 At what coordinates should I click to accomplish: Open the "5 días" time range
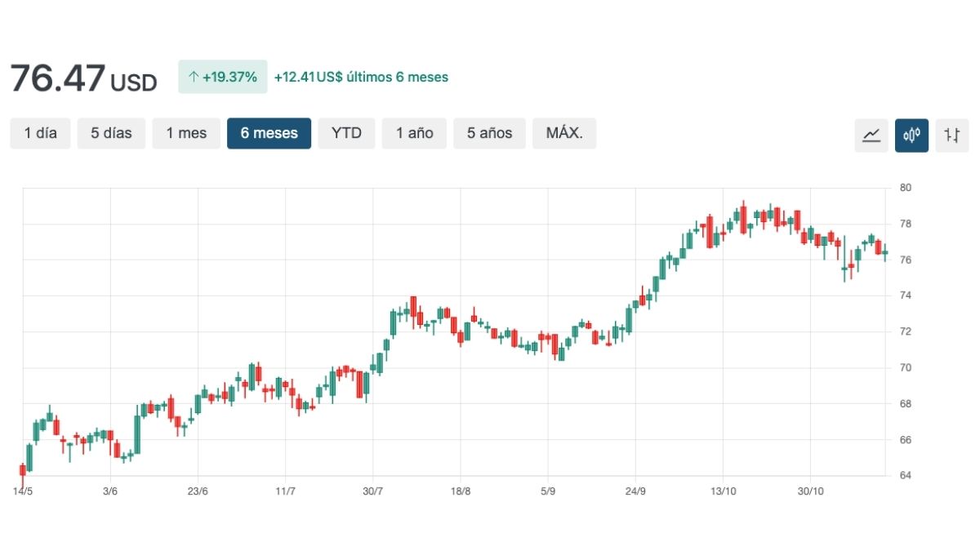click(111, 133)
